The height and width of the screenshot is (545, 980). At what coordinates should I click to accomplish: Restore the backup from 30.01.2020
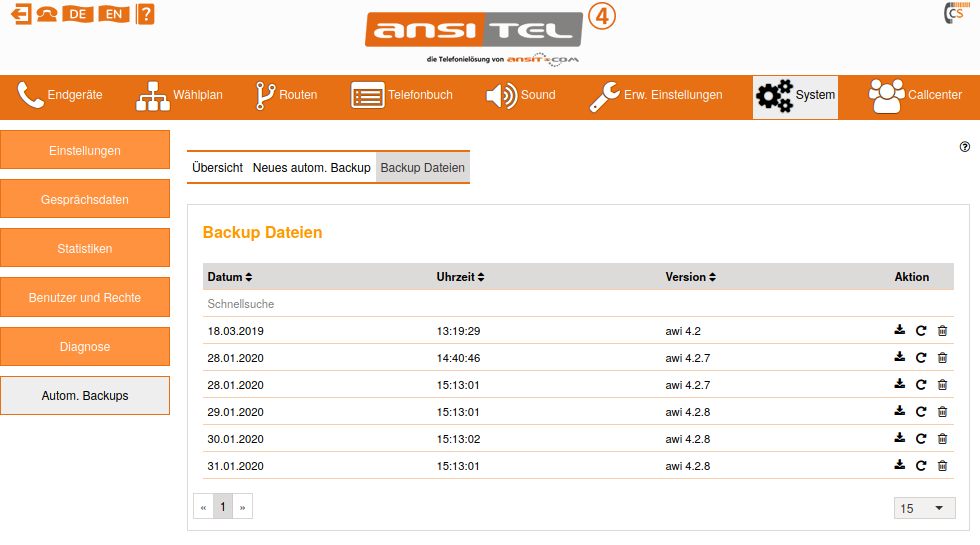pos(921,439)
